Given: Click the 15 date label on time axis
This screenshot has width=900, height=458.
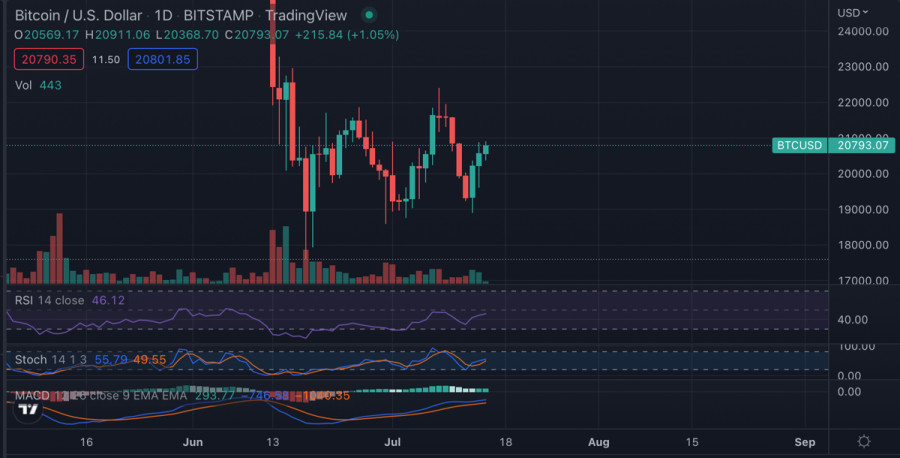Looking at the screenshot, I should click(x=692, y=442).
